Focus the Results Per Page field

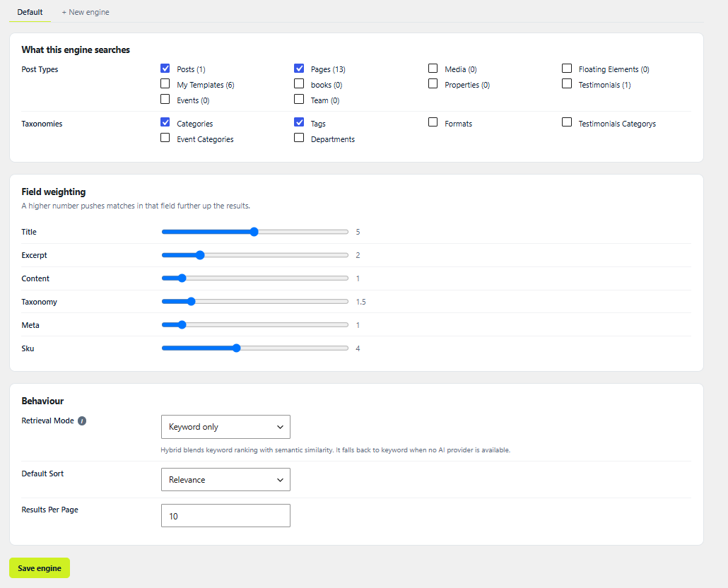click(x=225, y=516)
